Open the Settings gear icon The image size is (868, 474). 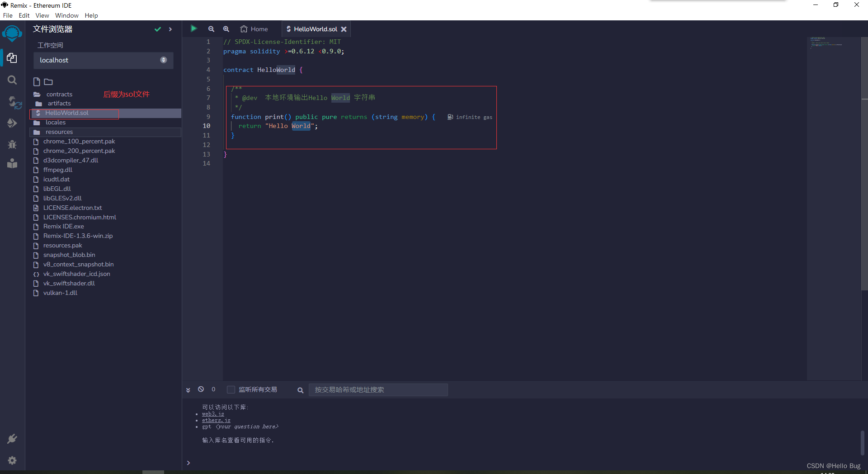pos(12,460)
